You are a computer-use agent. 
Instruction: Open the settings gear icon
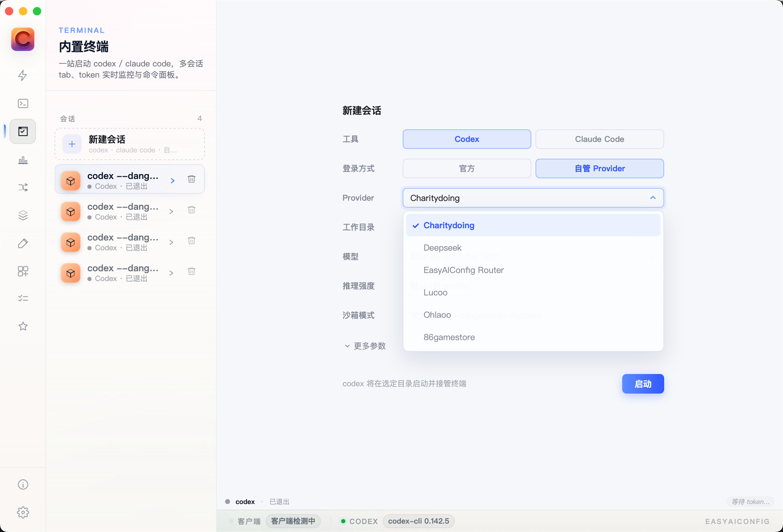point(23,512)
